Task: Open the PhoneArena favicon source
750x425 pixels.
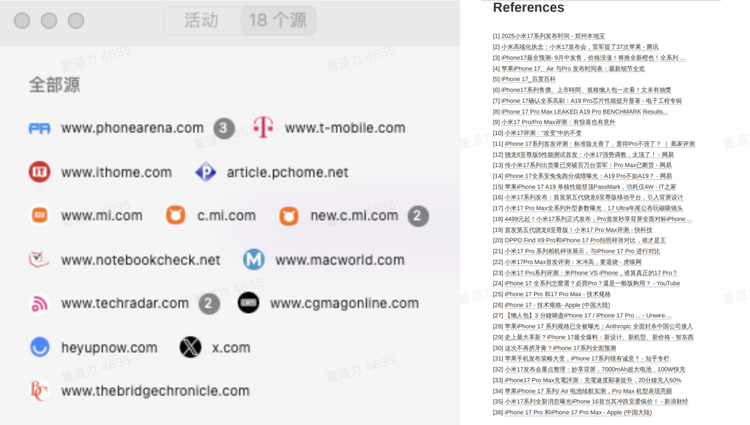Action: click(x=39, y=128)
